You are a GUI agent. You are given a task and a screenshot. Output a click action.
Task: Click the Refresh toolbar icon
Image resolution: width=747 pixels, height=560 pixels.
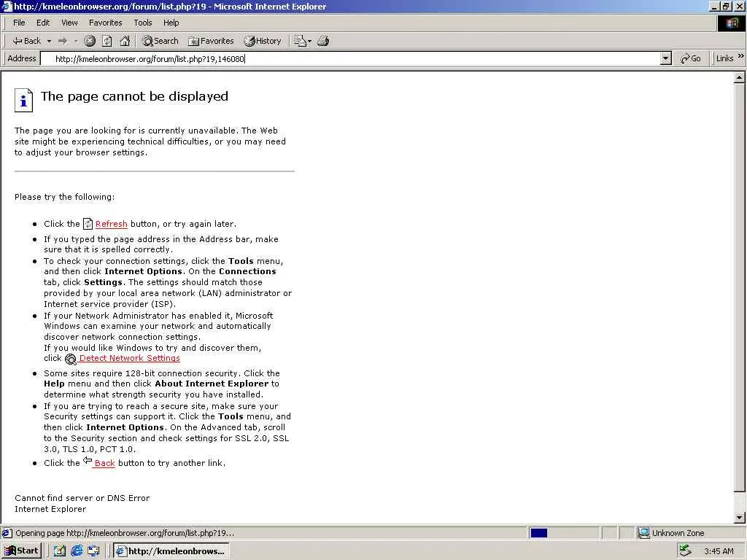tap(107, 41)
